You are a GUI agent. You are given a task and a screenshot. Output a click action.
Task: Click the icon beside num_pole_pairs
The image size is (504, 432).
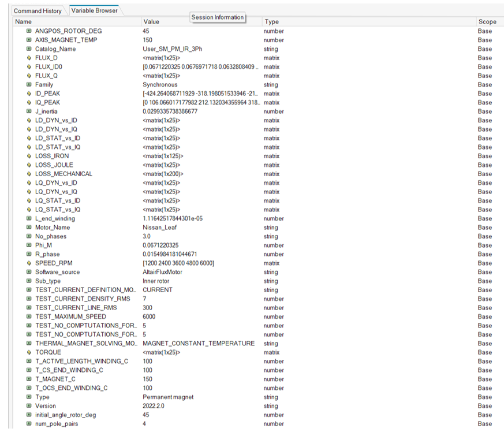click(29, 424)
